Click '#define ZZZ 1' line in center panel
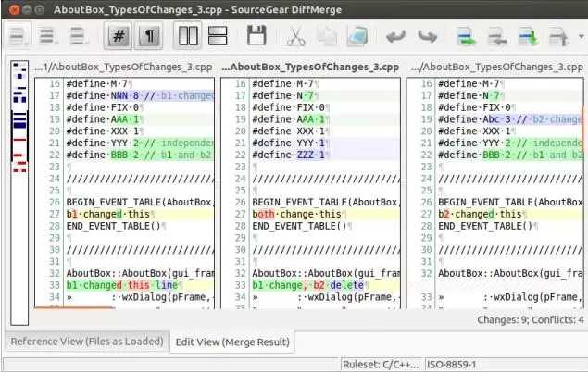The height and width of the screenshot is (373, 588). (289, 155)
